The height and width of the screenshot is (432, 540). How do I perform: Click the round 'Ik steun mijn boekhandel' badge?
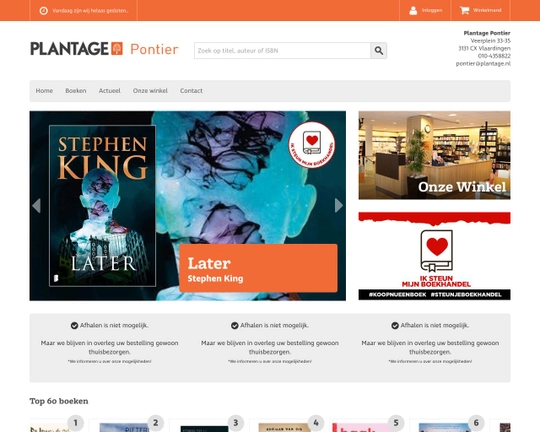(312, 145)
